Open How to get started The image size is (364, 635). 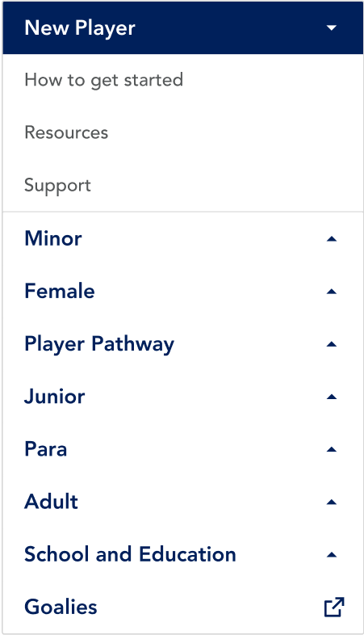click(x=103, y=80)
